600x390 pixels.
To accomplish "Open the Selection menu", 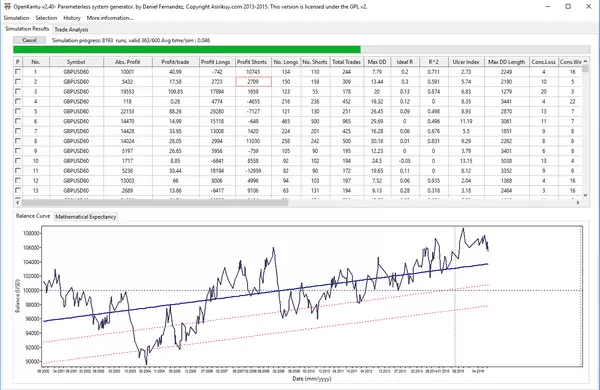I will (x=46, y=18).
